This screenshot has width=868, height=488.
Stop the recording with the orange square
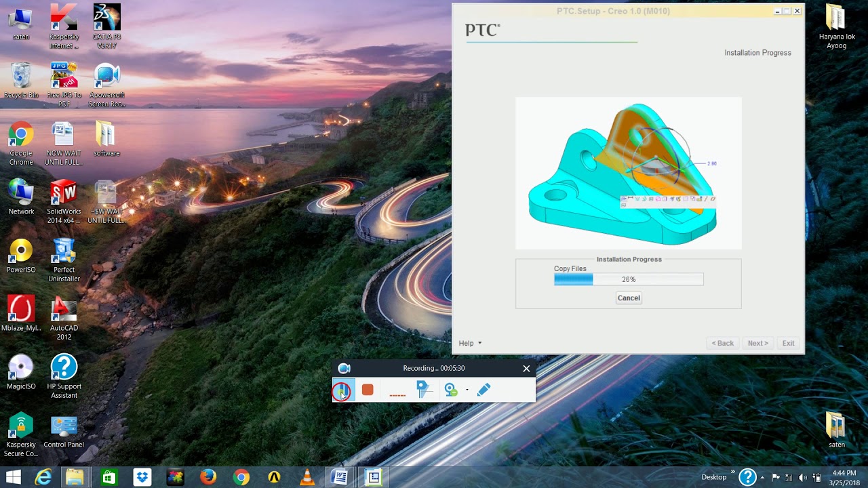pyautogui.click(x=368, y=390)
